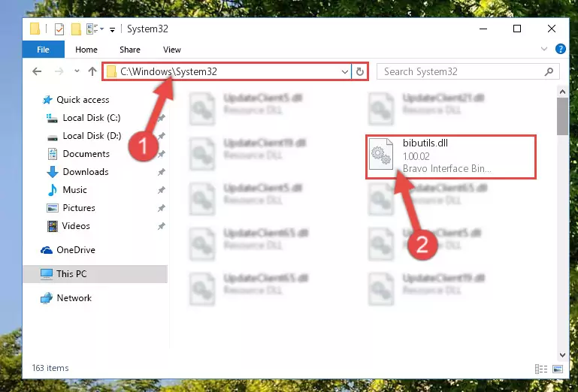Viewport: 578px width, 392px height.
Task: Click the Documents page icon
Action: click(53, 154)
